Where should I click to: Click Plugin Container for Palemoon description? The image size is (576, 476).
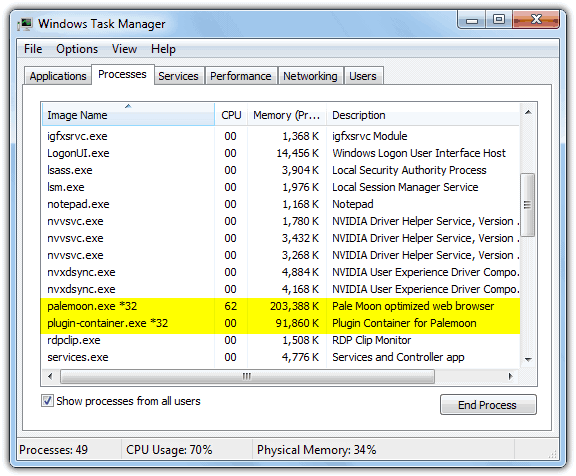click(x=404, y=323)
